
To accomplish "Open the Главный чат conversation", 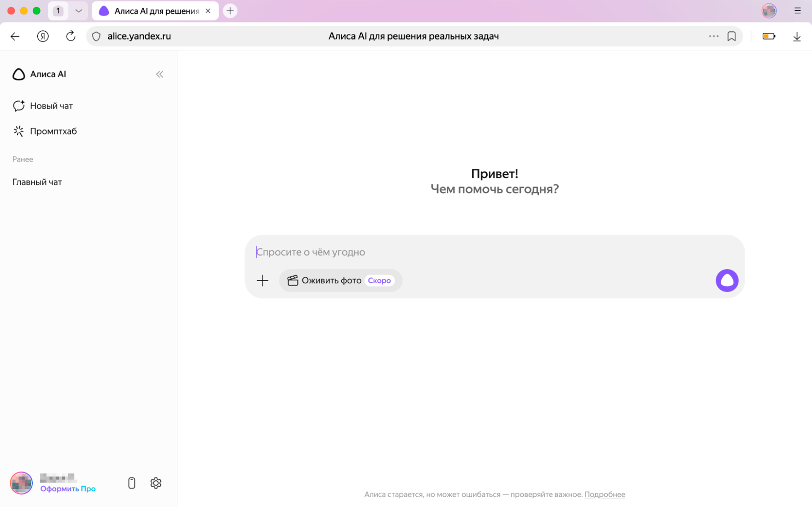I will tap(37, 182).
